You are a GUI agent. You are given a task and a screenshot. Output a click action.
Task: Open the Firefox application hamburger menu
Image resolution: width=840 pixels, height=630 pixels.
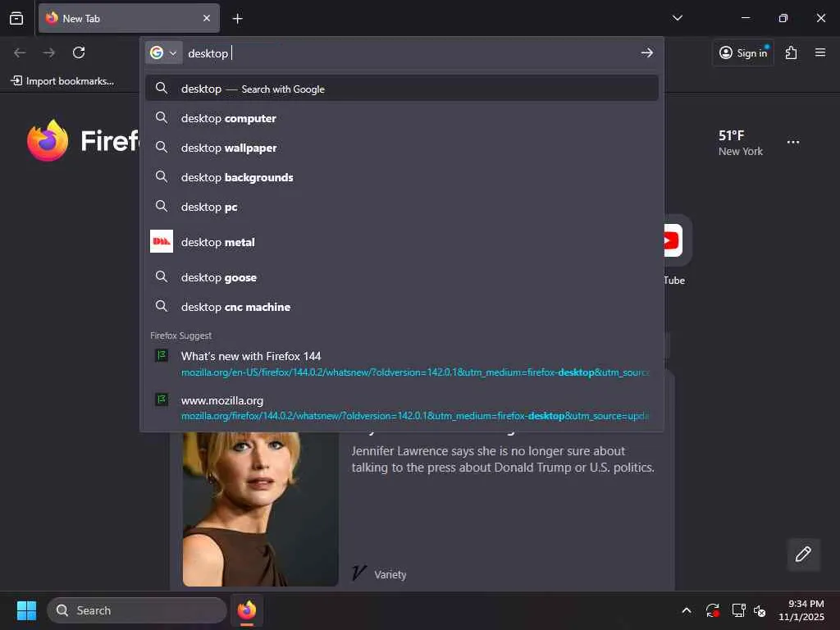tap(820, 52)
